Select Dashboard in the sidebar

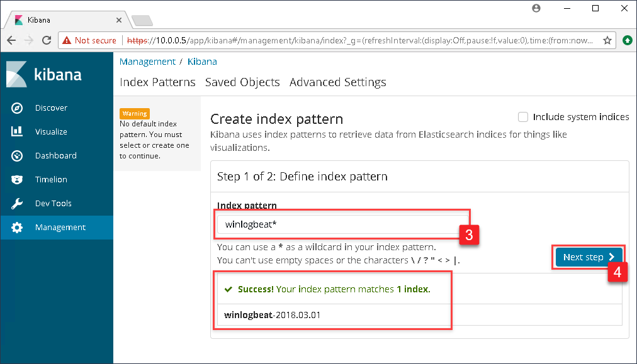[x=57, y=156]
